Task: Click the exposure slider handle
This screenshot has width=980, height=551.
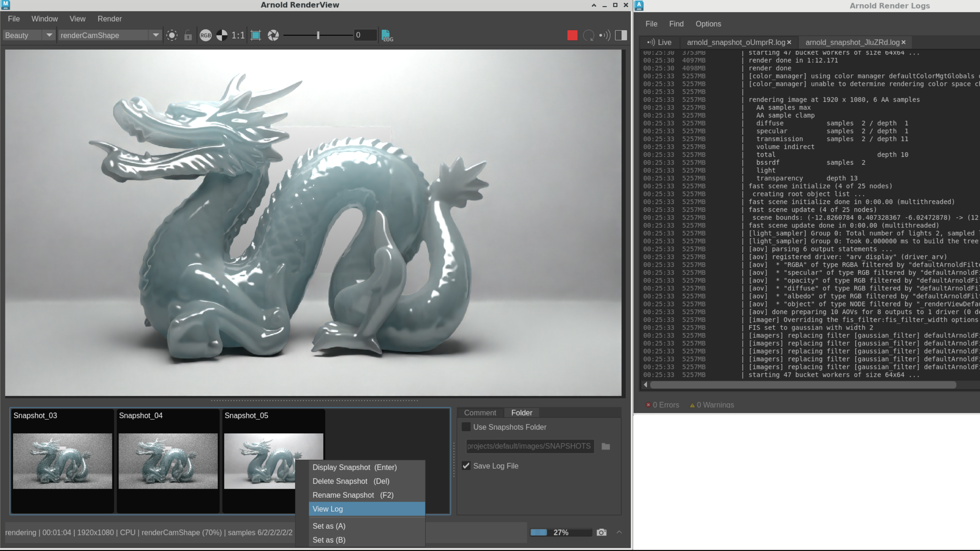Action: coord(318,35)
